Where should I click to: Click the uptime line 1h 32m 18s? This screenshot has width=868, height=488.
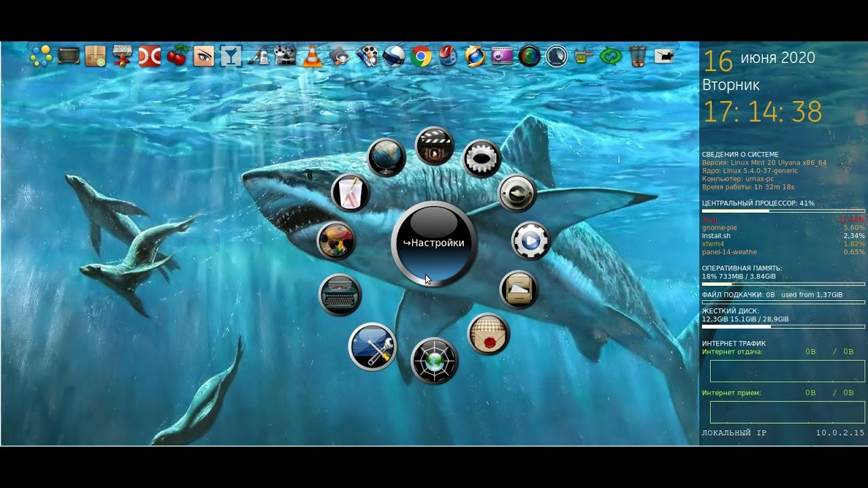748,187
